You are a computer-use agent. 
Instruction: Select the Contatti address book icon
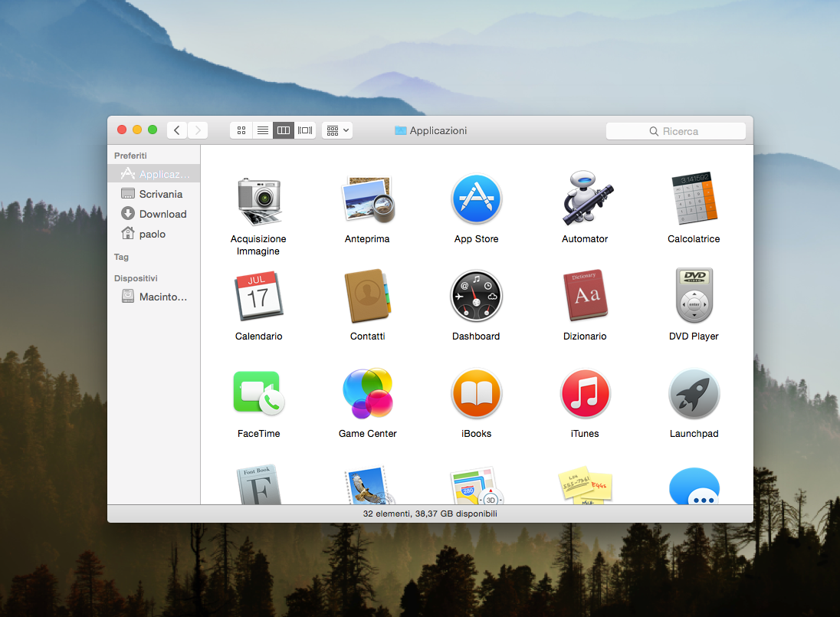(368, 296)
